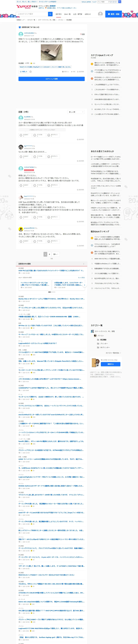Click the help question-mark icon beside 共感した

tap(31, 71)
